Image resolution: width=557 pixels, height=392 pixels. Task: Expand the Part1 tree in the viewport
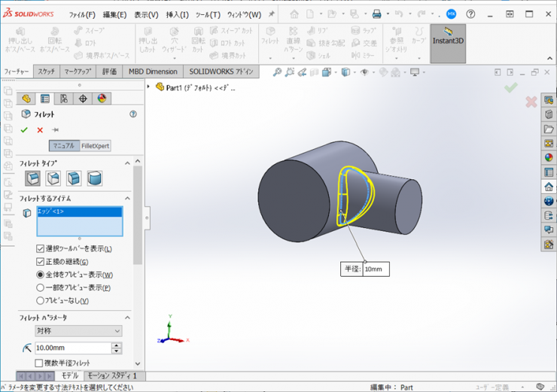[149, 87]
